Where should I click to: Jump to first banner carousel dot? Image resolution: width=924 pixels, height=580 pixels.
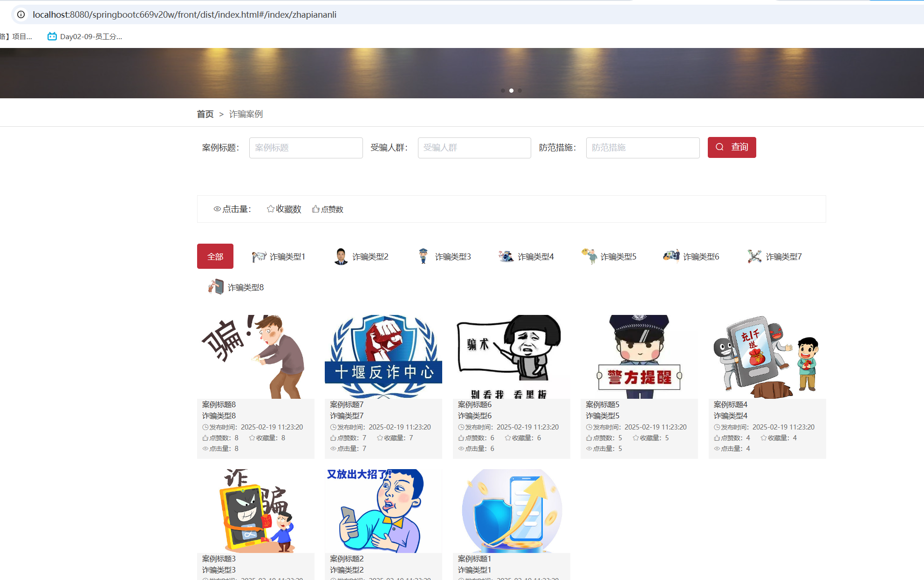tap(503, 90)
